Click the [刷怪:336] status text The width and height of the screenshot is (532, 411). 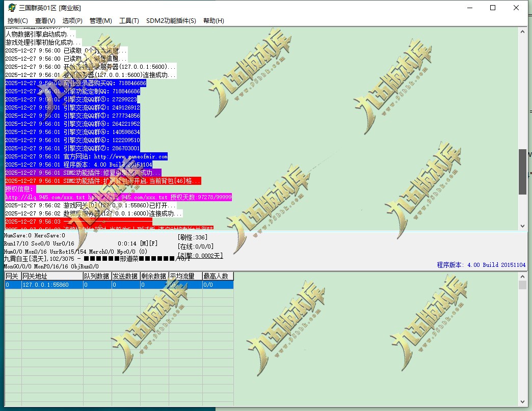tap(193, 237)
